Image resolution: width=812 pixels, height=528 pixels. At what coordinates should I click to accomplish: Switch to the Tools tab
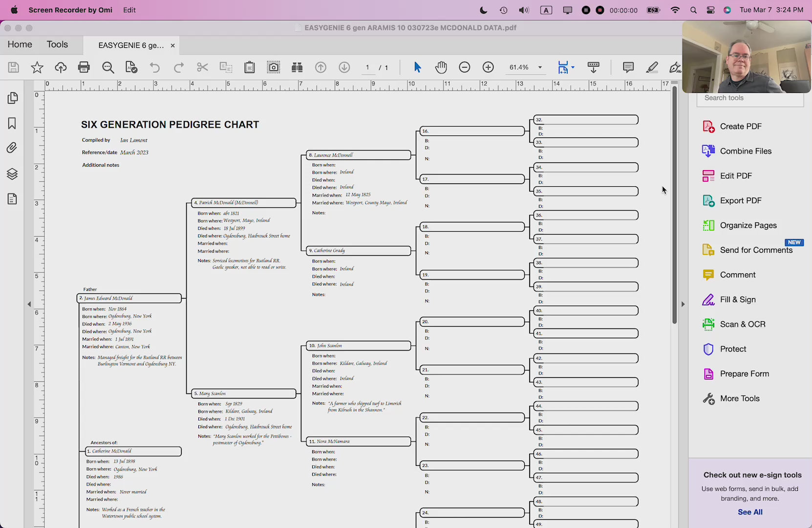(57, 44)
